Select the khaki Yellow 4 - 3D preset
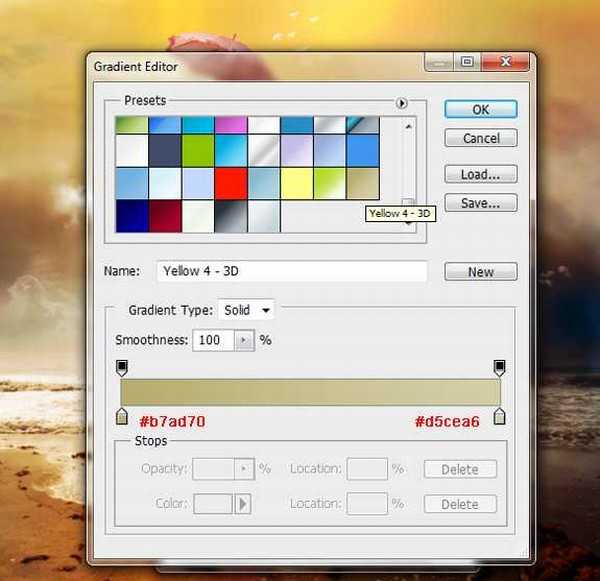This screenshot has width=600, height=581. 362,183
